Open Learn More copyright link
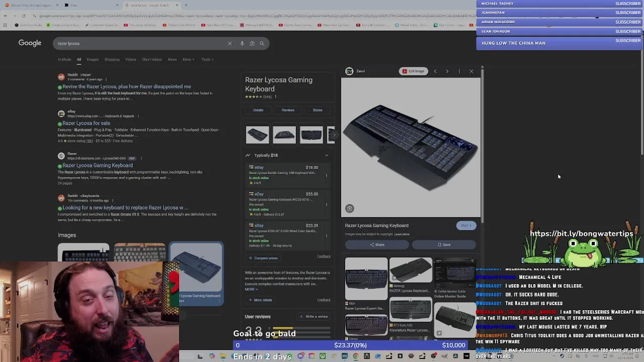The width and height of the screenshot is (644, 362). pos(402,234)
